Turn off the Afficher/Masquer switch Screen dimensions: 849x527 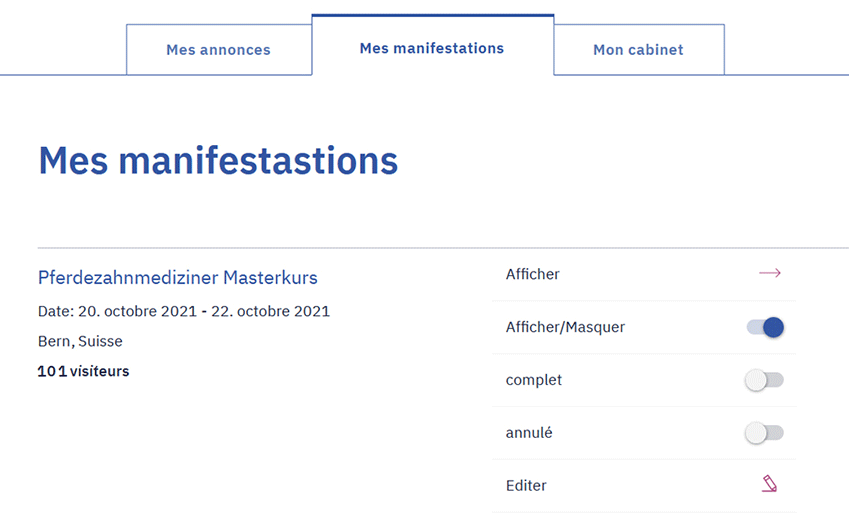pyautogui.click(x=765, y=327)
